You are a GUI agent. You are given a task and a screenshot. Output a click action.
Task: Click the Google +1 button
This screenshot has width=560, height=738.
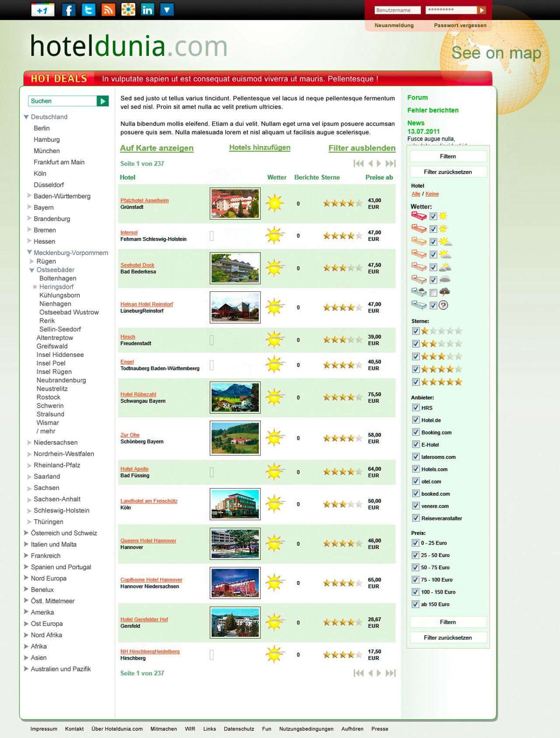tap(43, 10)
